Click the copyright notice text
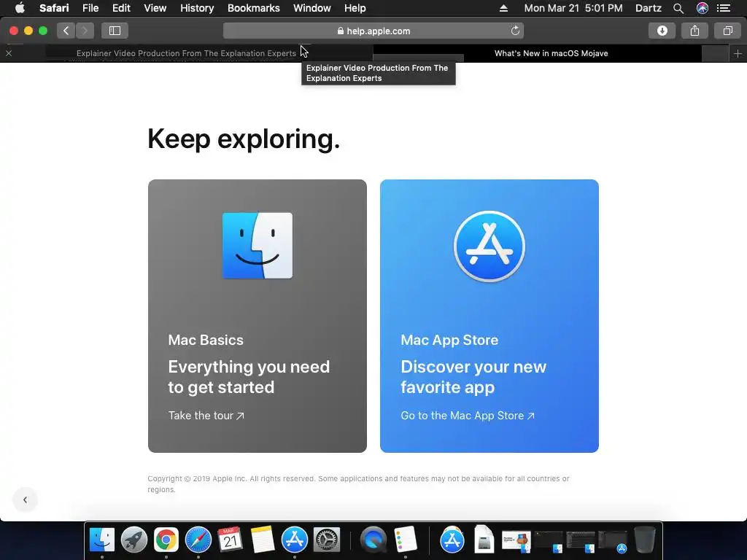The width and height of the screenshot is (747, 560). coord(358,484)
